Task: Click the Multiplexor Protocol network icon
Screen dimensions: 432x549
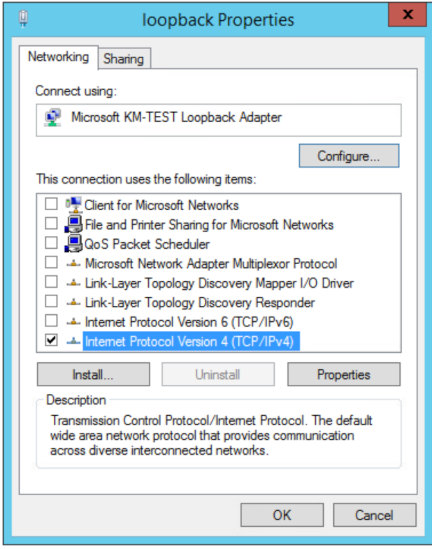Action: (x=73, y=264)
